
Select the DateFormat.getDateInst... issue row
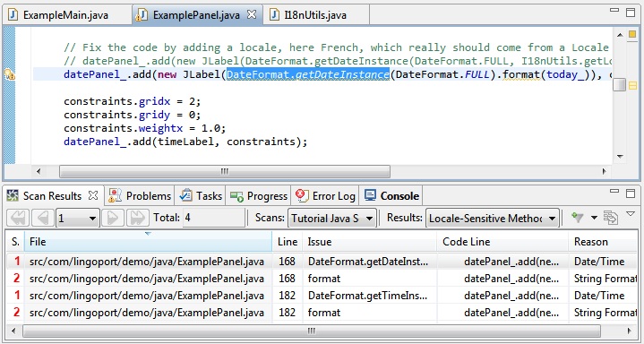pos(322,262)
